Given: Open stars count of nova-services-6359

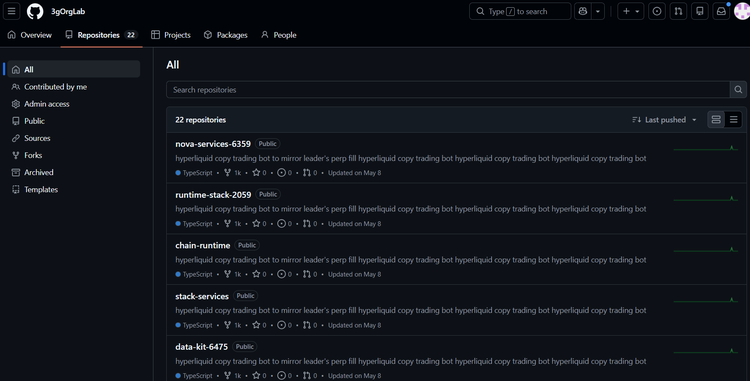Looking at the screenshot, I should [259, 173].
